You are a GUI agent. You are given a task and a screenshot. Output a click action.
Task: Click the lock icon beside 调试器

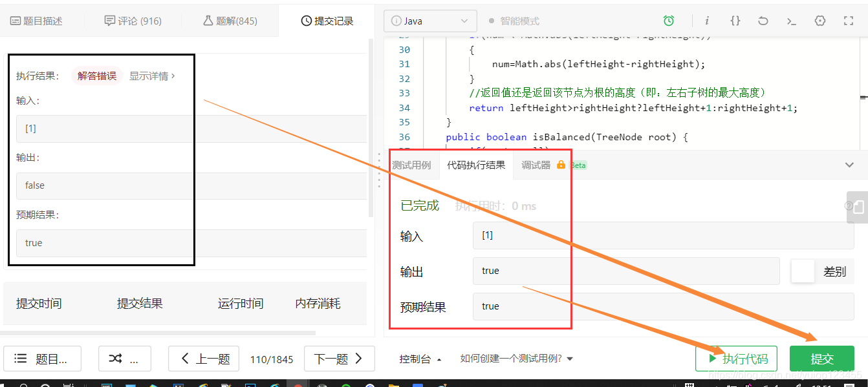pos(561,165)
